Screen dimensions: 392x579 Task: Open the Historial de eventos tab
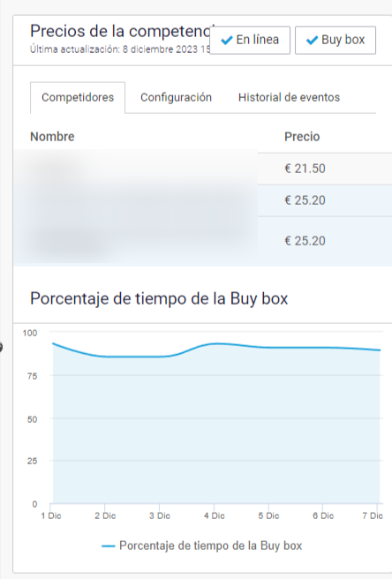(289, 97)
